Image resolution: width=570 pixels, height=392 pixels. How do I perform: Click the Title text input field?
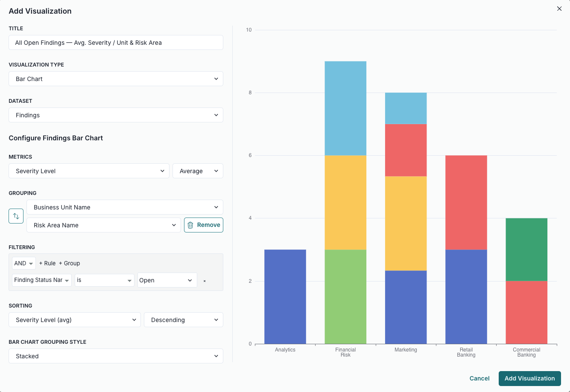pos(116,43)
